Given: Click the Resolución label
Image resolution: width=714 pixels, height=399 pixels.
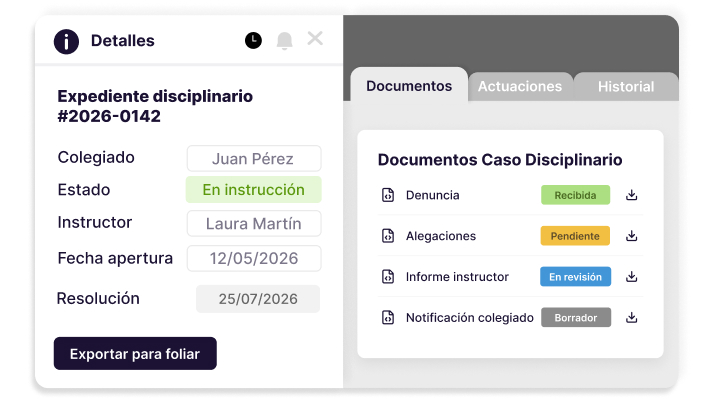Looking at the screenshot, I should pyautogui.click(x=98, y=298).
